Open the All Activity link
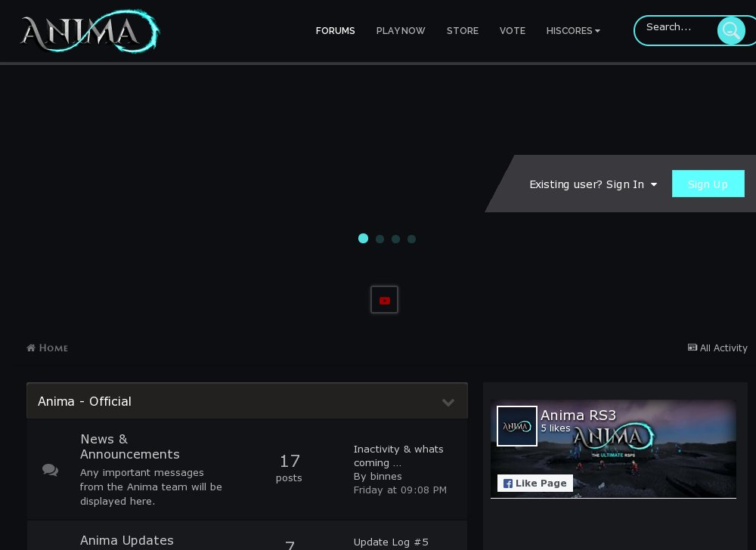This screenshot has width=756, height=550. coord(717,348)
